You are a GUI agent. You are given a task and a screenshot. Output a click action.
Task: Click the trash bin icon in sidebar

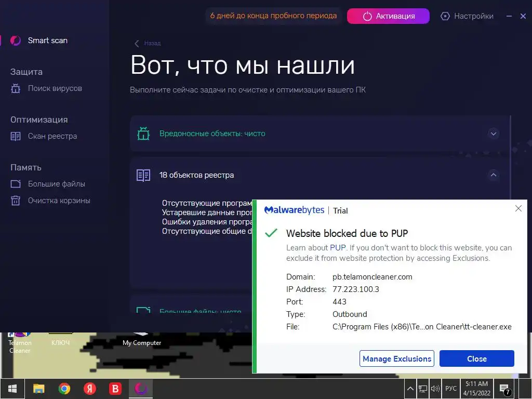click(x=15, y=201)
